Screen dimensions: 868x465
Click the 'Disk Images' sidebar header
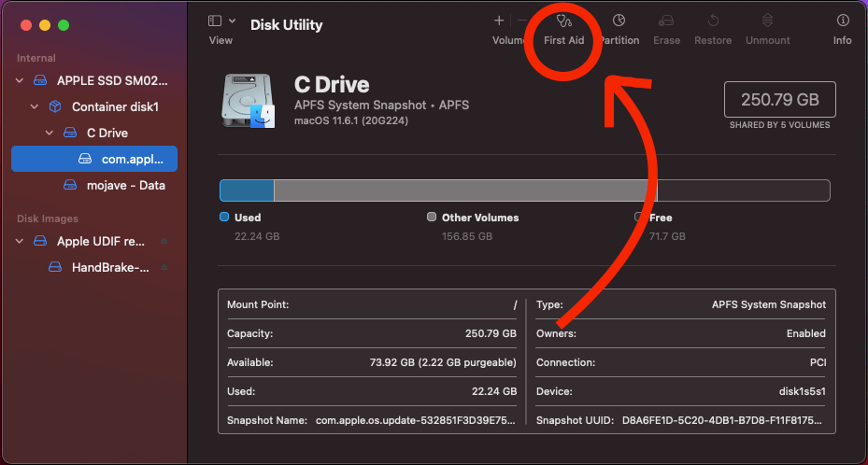tap(48, 218)
